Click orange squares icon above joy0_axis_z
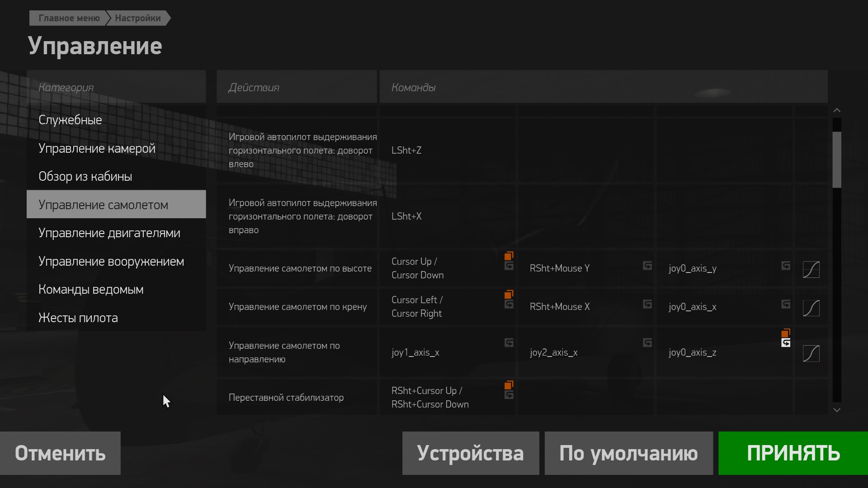868x488 pixels. coord(786,333)
